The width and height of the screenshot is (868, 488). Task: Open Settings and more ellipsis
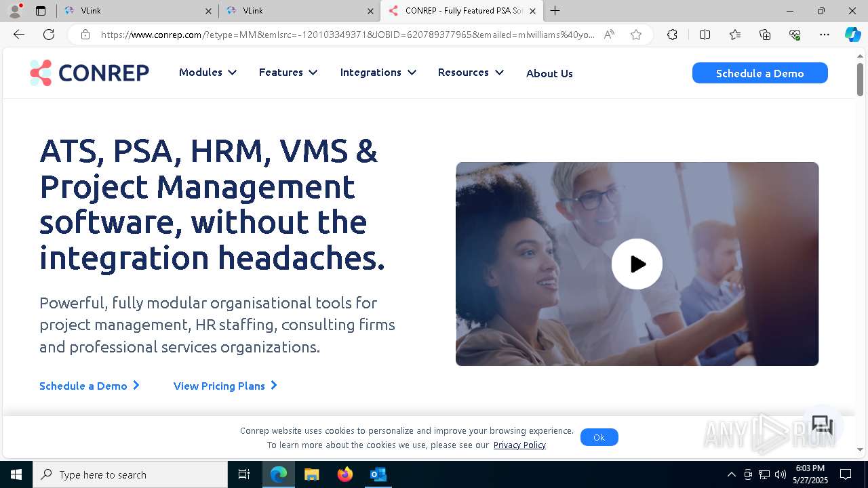pyautogui.click(x=825, y=35)
